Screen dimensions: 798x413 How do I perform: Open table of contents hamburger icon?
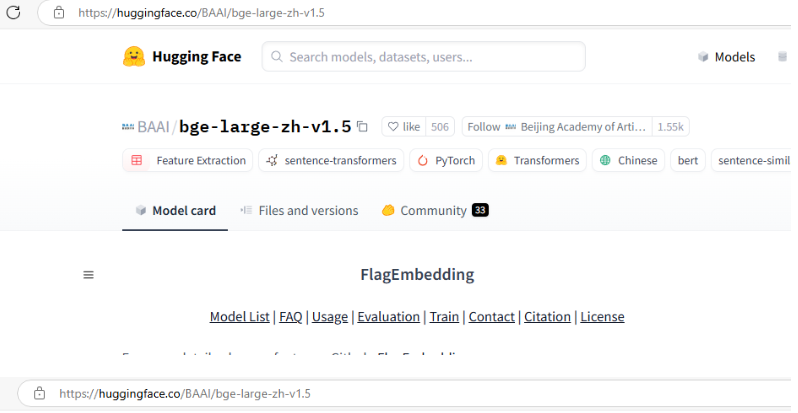point(89,275)
